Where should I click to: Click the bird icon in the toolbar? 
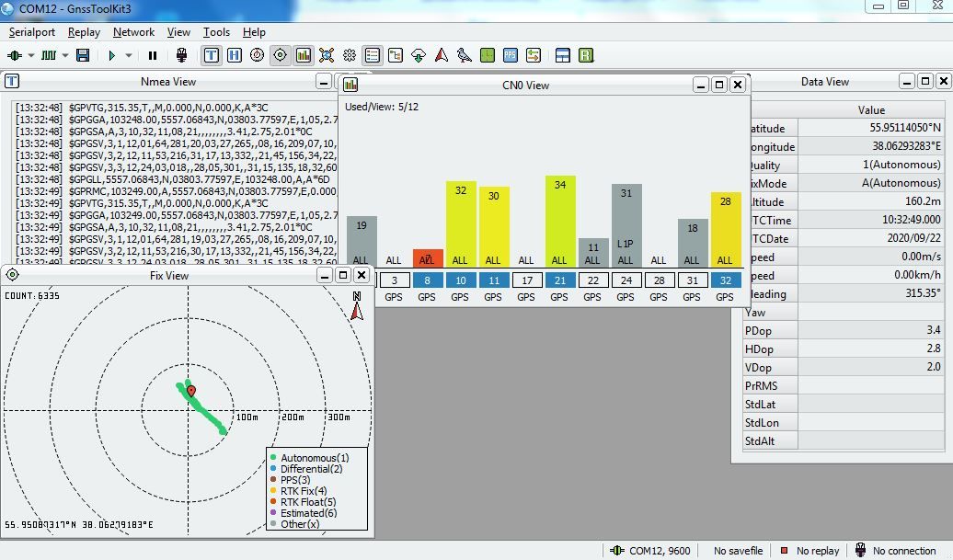click(465, 55)
